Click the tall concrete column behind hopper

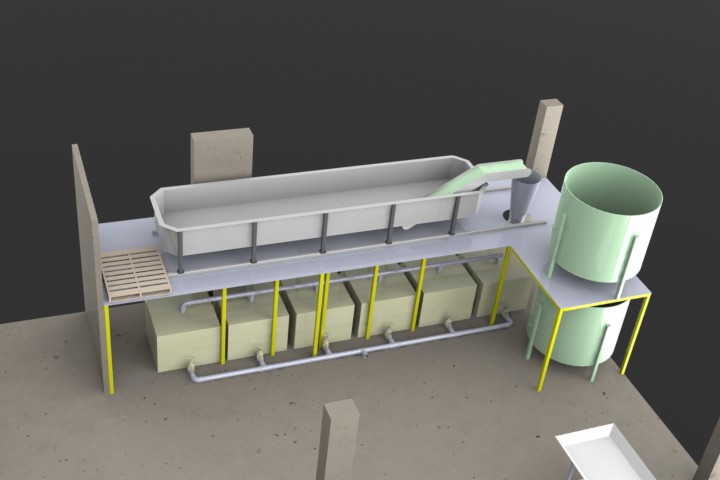pos(545,138)
